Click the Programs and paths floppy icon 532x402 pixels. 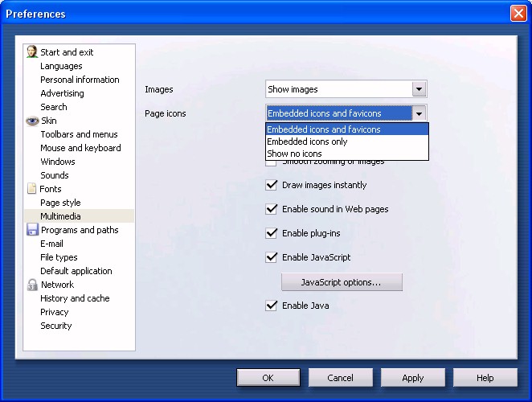click(x=32, y=230)
